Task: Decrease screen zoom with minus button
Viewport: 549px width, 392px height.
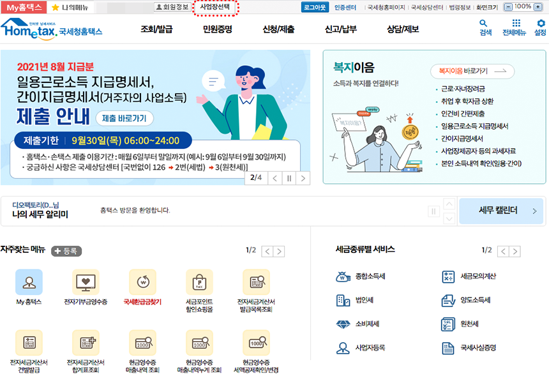Action: point(508,7)
